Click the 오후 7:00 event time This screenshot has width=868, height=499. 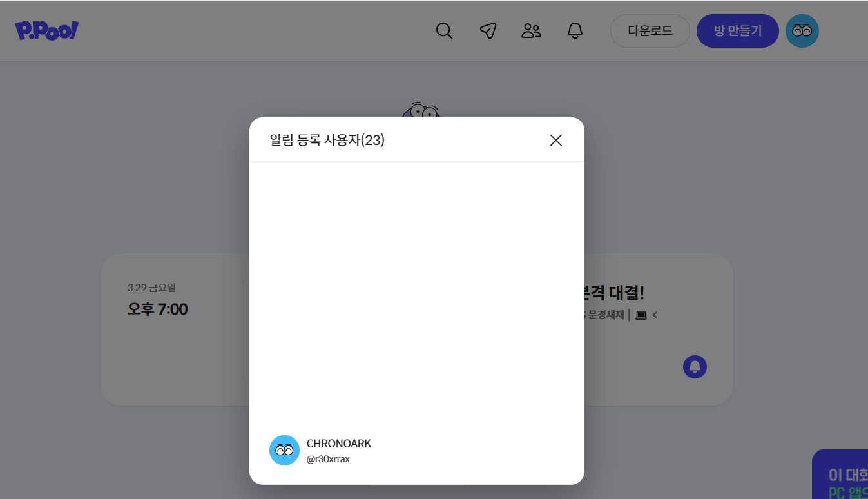(x=157, y=309)
